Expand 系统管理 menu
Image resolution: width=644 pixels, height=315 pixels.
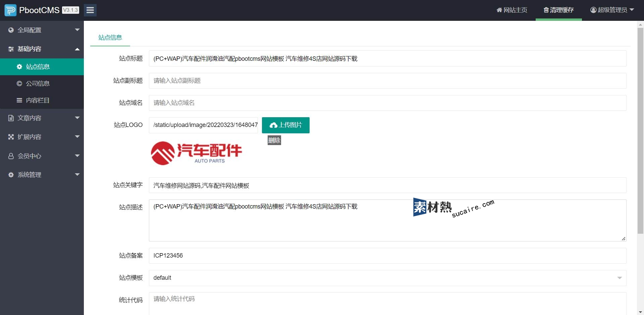click(42, 175)
